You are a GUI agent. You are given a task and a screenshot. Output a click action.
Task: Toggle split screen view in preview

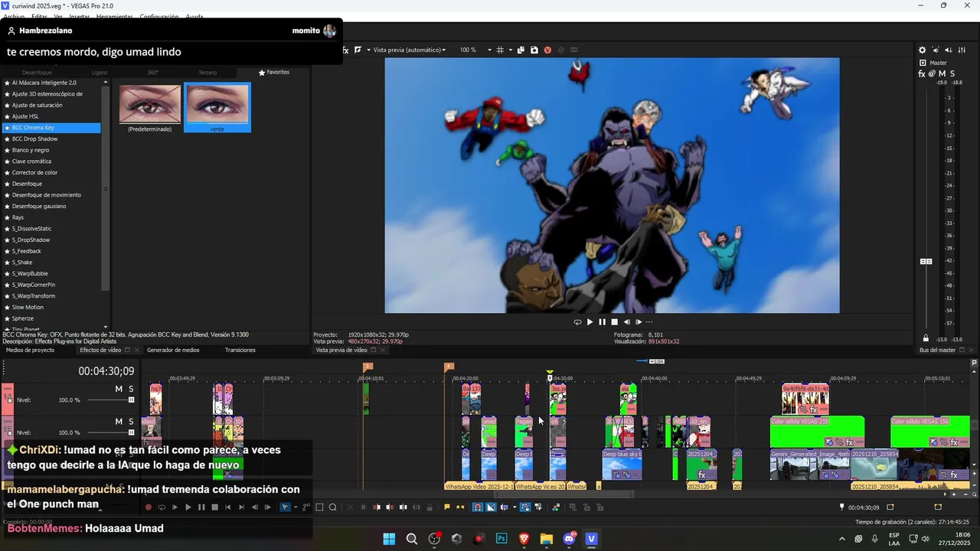(358, 50)
